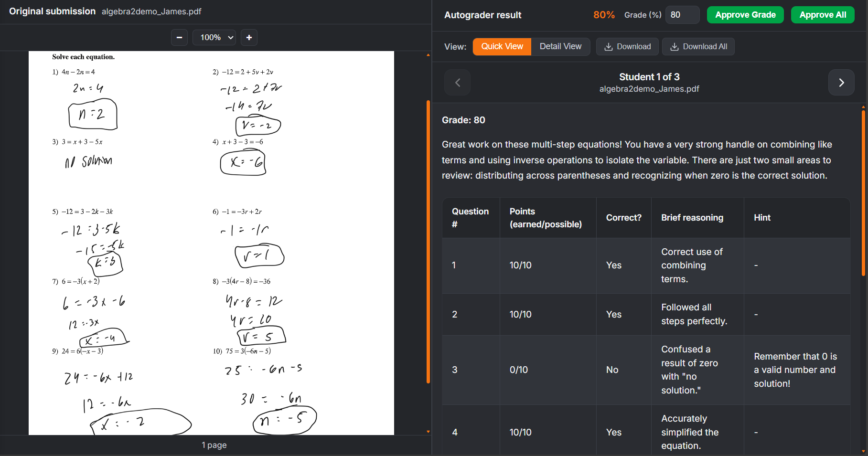Switch to Quick View
This screenshot has height=456, width=868.
pos(502,46)
